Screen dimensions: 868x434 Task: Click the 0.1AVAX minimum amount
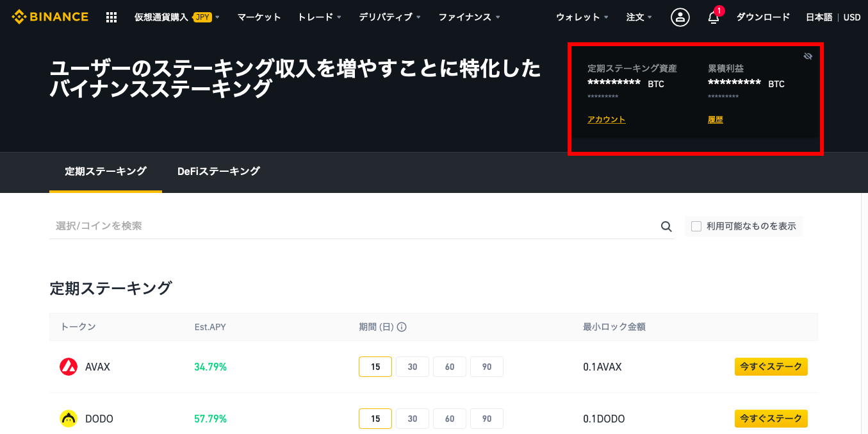coord(602,367)
